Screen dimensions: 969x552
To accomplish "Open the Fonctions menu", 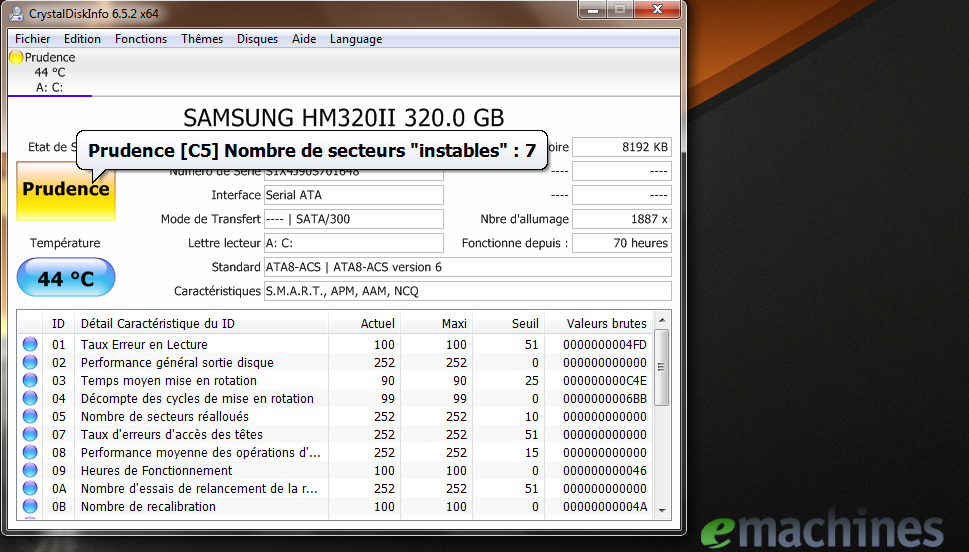I will 141,39.
